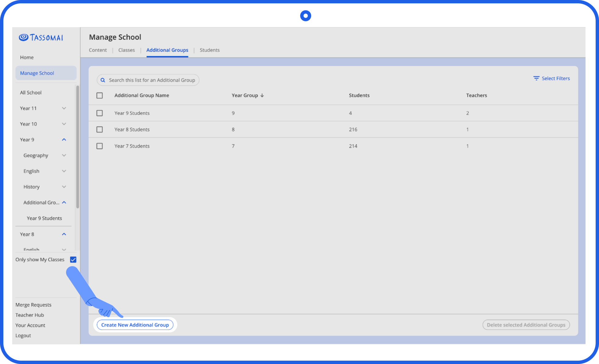Tick the Year 9 Students row checkbox
Screen dimensions: 599x364
pyautogui.click(x=100, y=113)
